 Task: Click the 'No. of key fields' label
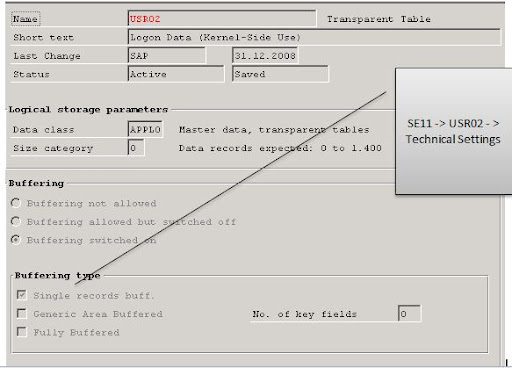click(x=304, y=314)
